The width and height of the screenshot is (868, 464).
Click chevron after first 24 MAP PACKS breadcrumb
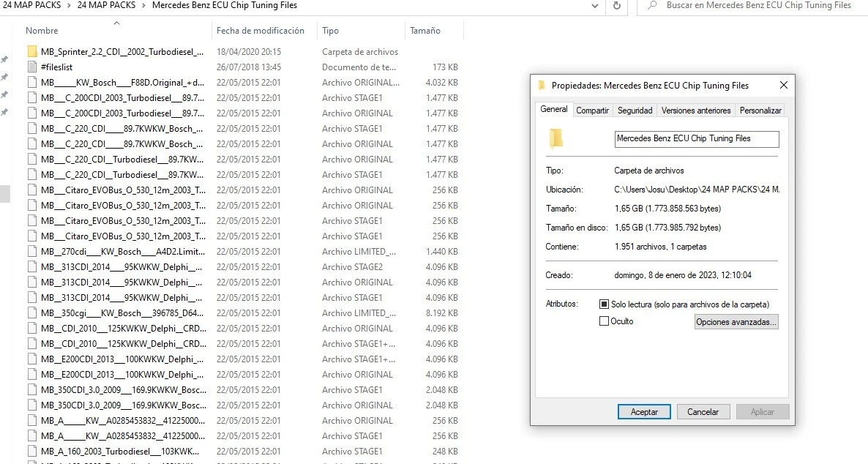click(70, 6)
